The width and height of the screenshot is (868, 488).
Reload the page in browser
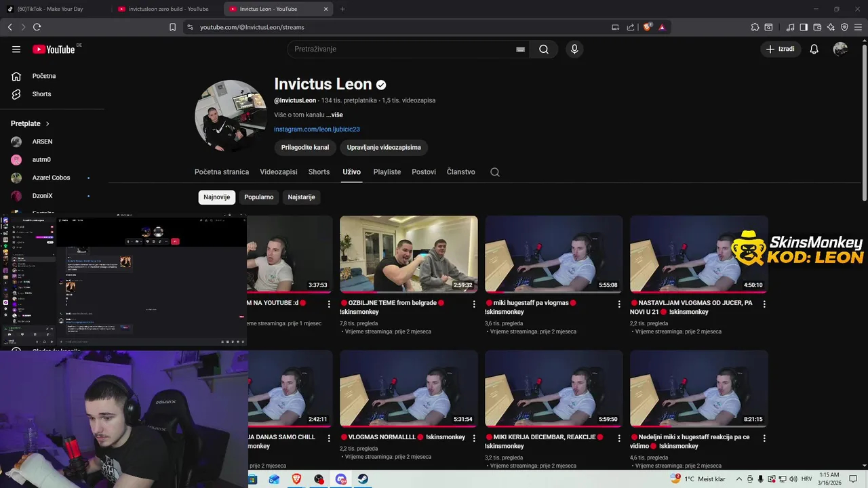[37, 27]
